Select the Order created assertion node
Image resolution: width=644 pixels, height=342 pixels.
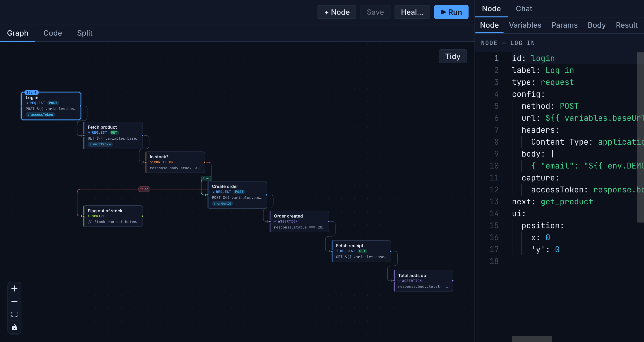299,222
